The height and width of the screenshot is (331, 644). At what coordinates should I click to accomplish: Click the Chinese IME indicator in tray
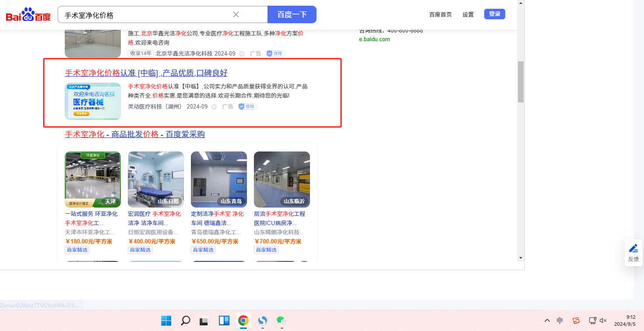click(560, 320)
